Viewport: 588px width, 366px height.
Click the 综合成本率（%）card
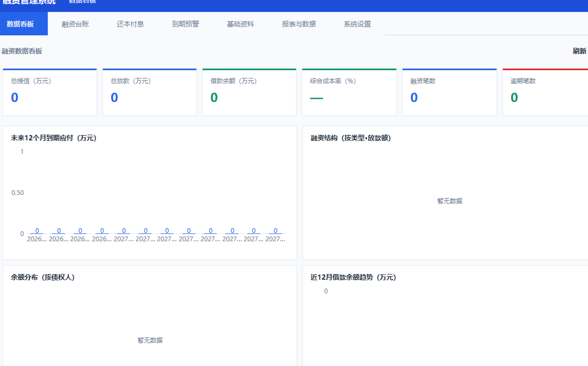pyautogui.click(x=349, y=92)
